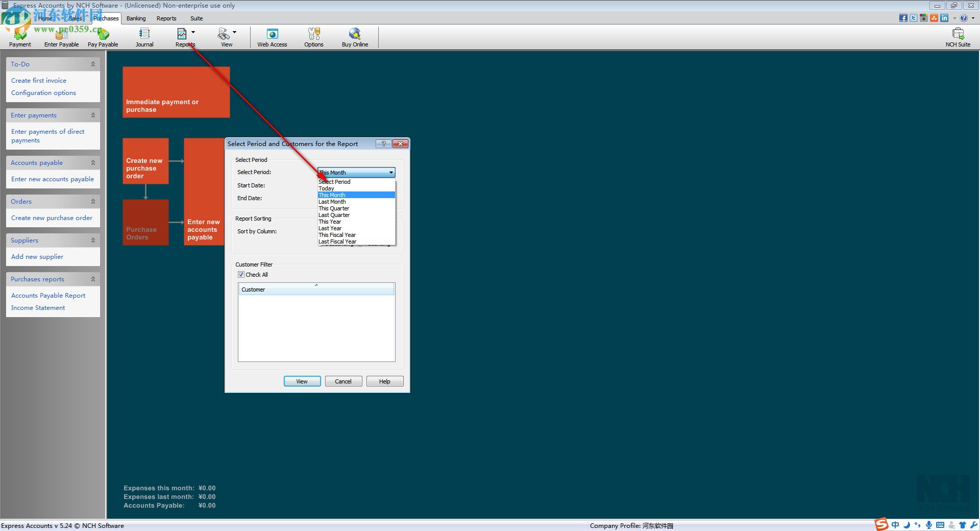The width and height of the screenshot is (980, 531).
Task: Click the Payment toolbar icon
Action: pos(20,37)
